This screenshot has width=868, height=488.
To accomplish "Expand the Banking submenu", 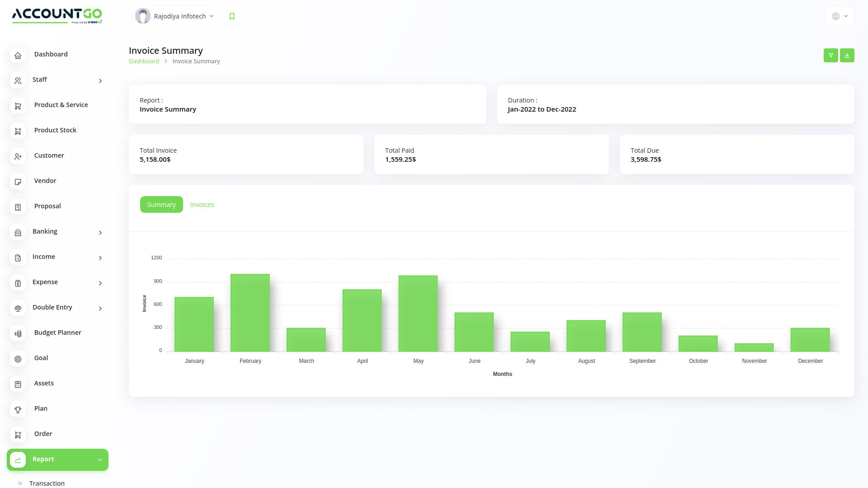I will pos(100,233).
